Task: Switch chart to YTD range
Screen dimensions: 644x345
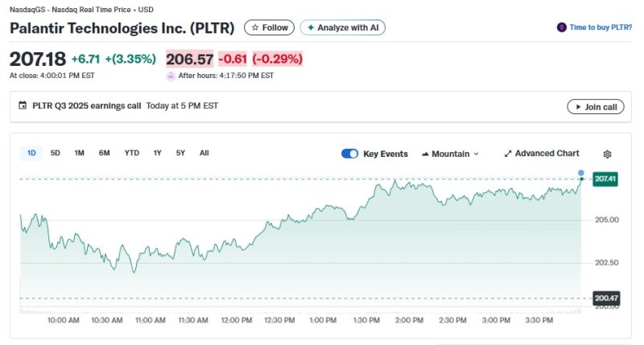Action: [131, 153]
